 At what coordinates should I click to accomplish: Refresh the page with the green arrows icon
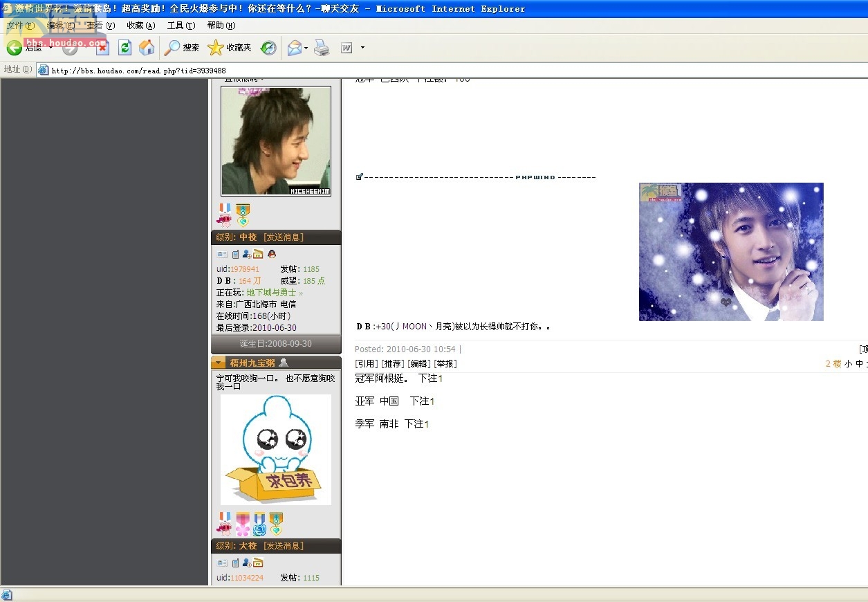pos(124,48)
